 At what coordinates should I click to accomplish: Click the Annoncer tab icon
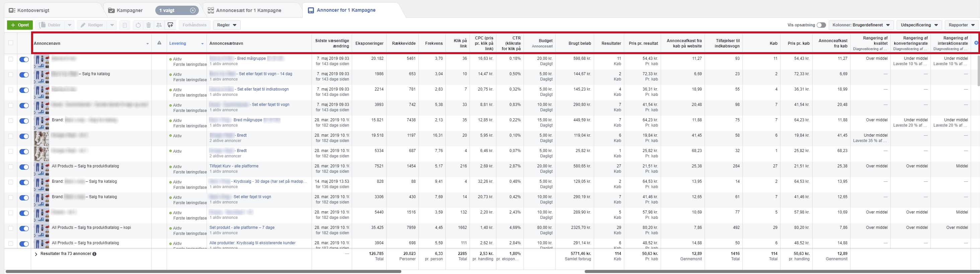[311, 10]
